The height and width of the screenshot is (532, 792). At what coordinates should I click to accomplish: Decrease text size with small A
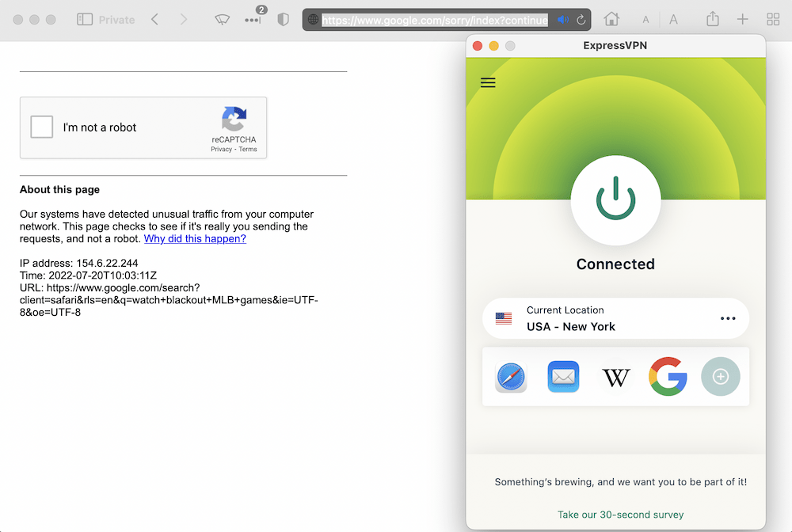(645, 21)
